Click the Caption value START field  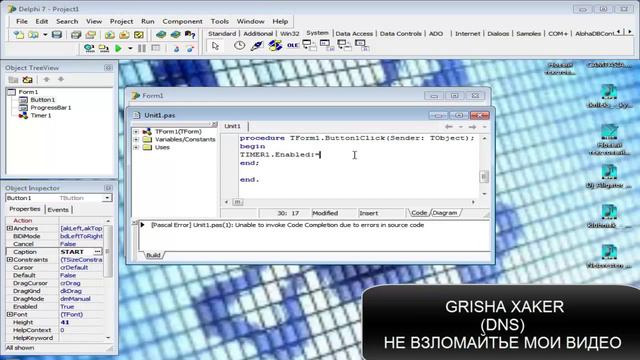point(76,252)
